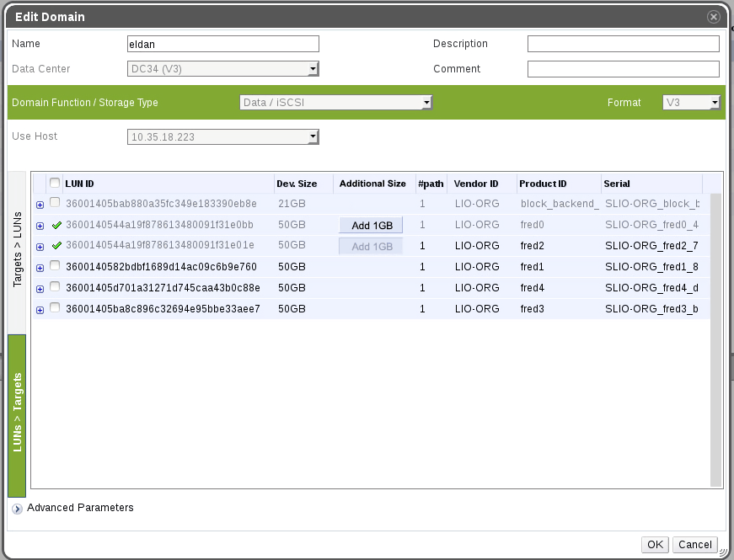Open the Domain Function / Storage Type dropdown

tap(336, 103)
